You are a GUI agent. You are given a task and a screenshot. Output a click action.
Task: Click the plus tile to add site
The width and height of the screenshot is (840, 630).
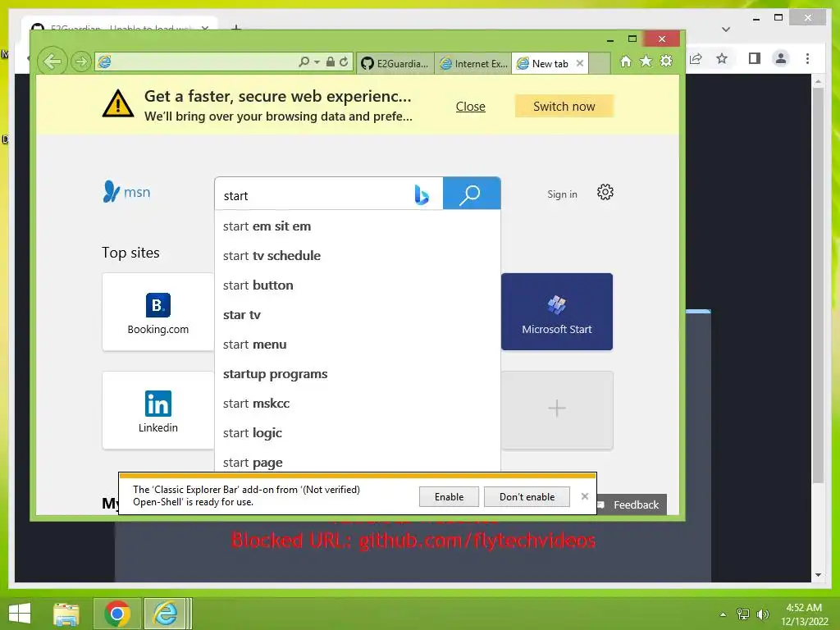[x=557, y=410]
